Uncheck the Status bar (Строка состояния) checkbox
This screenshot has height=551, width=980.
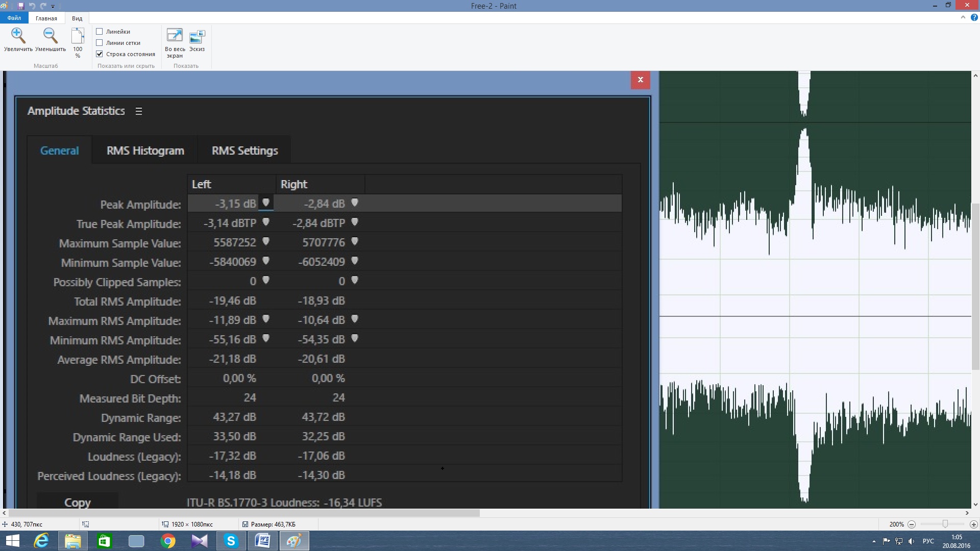(x=100, y=54)
